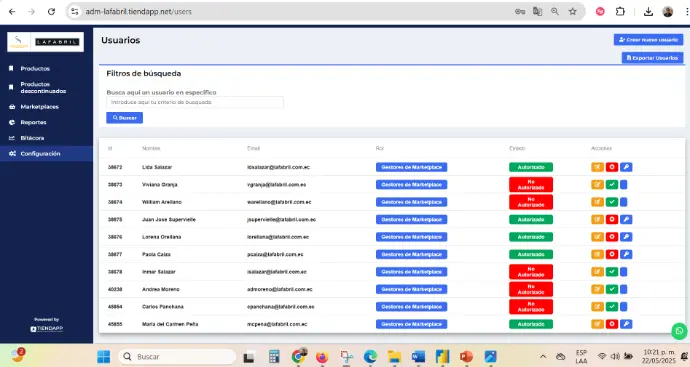The image size is (690, 367).
Task: Click red icon on Maria del Carmen Peña row
Action: 612,324
